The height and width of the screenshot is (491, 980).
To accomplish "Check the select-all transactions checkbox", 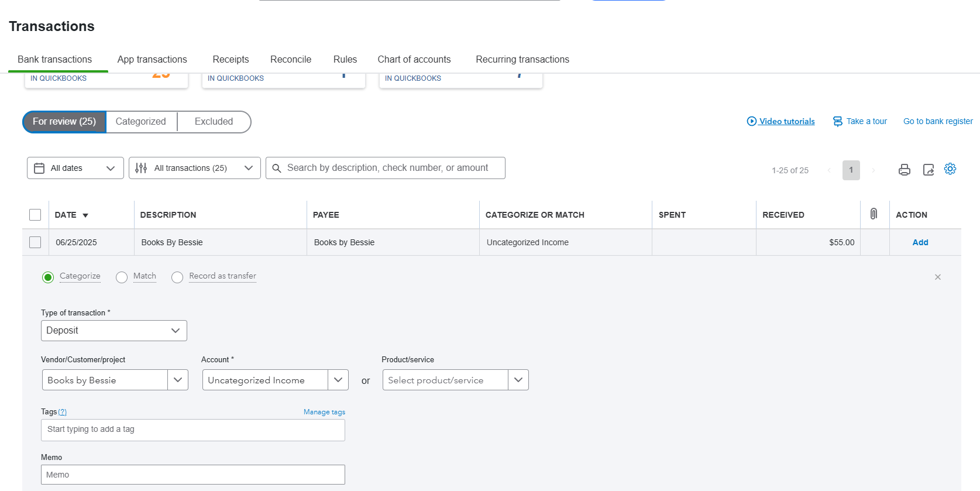I will tap(35, 215).
